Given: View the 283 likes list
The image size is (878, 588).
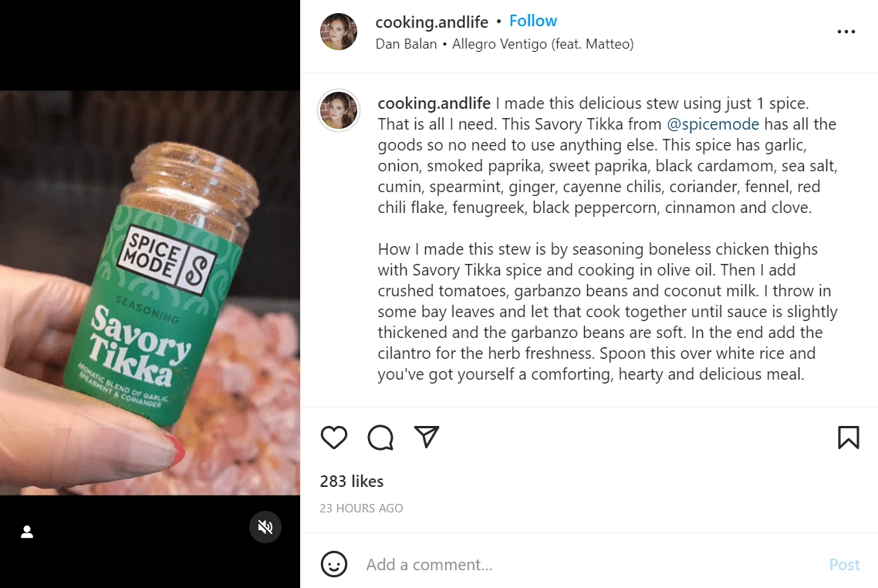Looking at the screenshot, I should coord(351,482).
